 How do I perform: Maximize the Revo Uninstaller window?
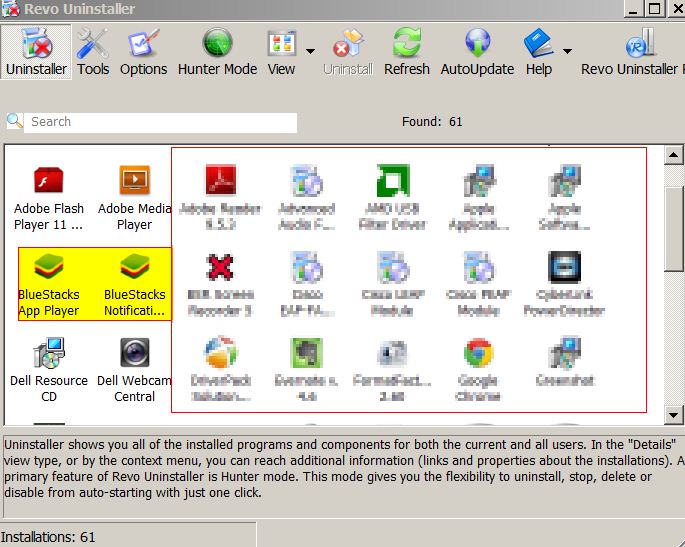click(654, 9)
